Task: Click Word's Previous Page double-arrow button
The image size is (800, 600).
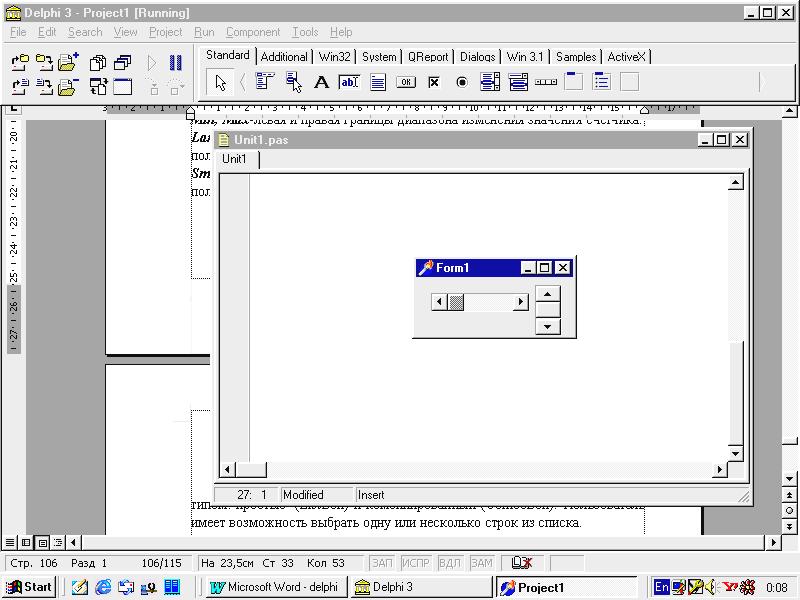Action: 789,494
